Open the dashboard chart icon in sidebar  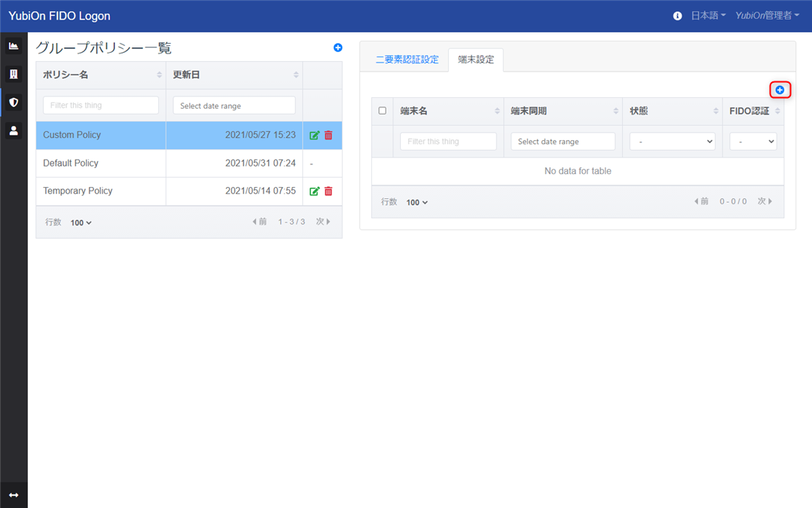click(x=14, y=46)
